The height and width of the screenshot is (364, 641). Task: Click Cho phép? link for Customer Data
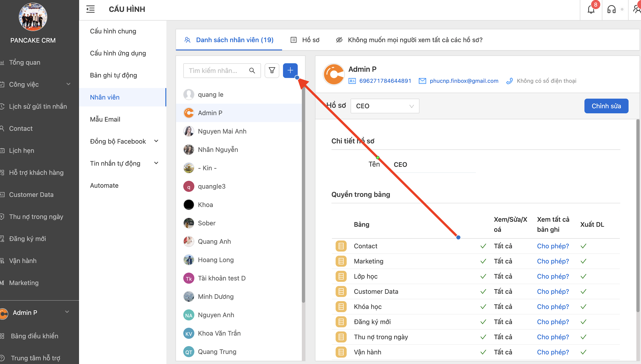tap(553, 292)
